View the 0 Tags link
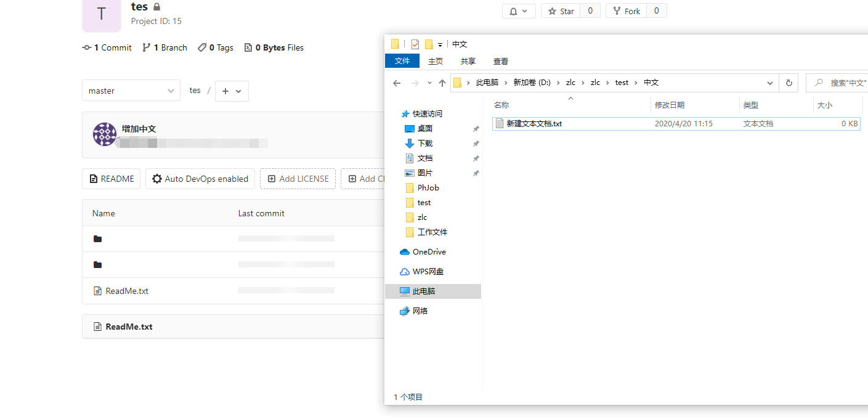The width and height of the screenshot is (868, 419). [216, 47]
